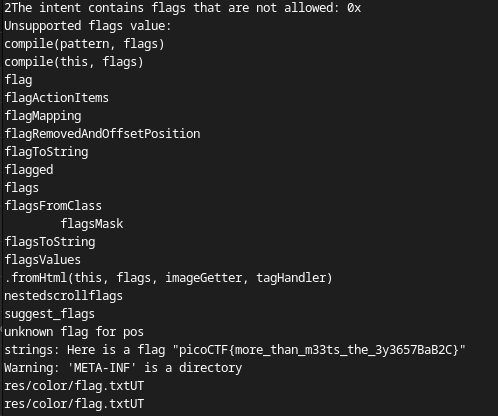Click the line 'Unsupported flags value:'
This screenshot has width=498, height=416.
tap(88, 26)
